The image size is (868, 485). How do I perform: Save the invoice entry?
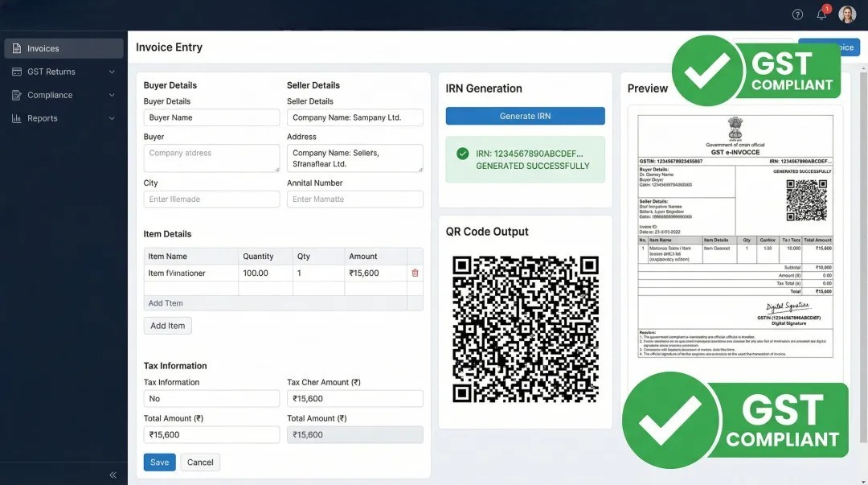(159, 462)
